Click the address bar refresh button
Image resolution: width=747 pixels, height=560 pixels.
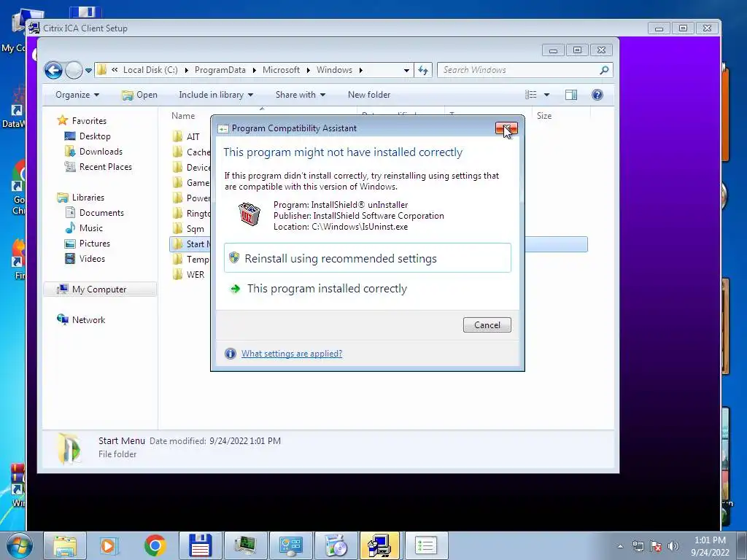423,71
